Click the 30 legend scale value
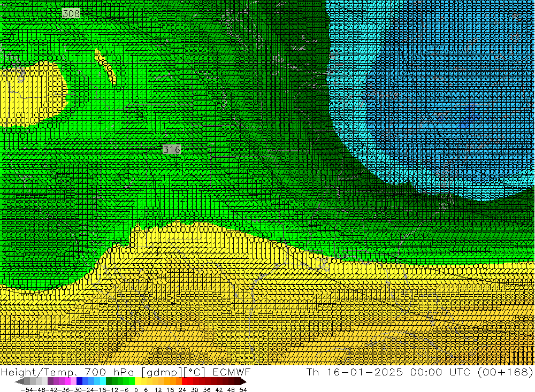Screen dimensions: 535x392 pos(195,390)
